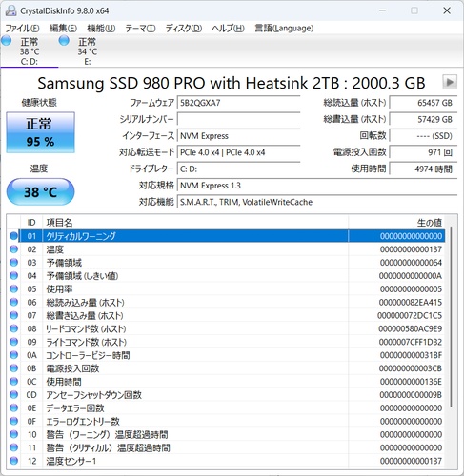Click the status dot for row 0E
Image resolution: width=464 pixels, height=476 pixels.
[x=13, y=408]
